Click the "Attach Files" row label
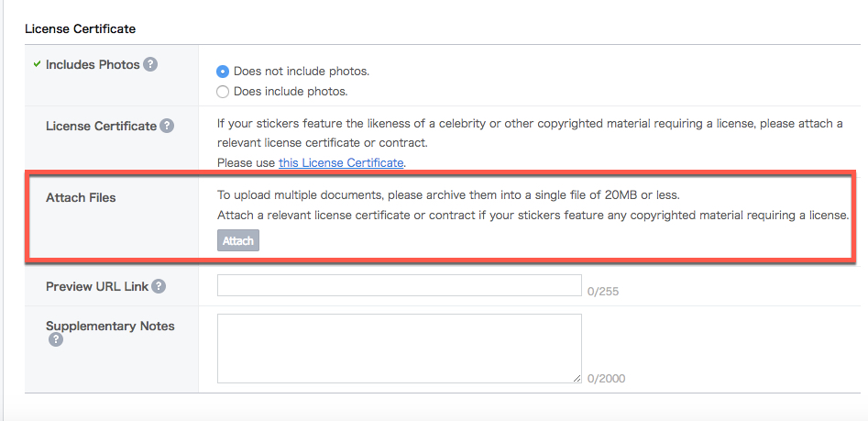Screen dimensions: 868x421 81,197
